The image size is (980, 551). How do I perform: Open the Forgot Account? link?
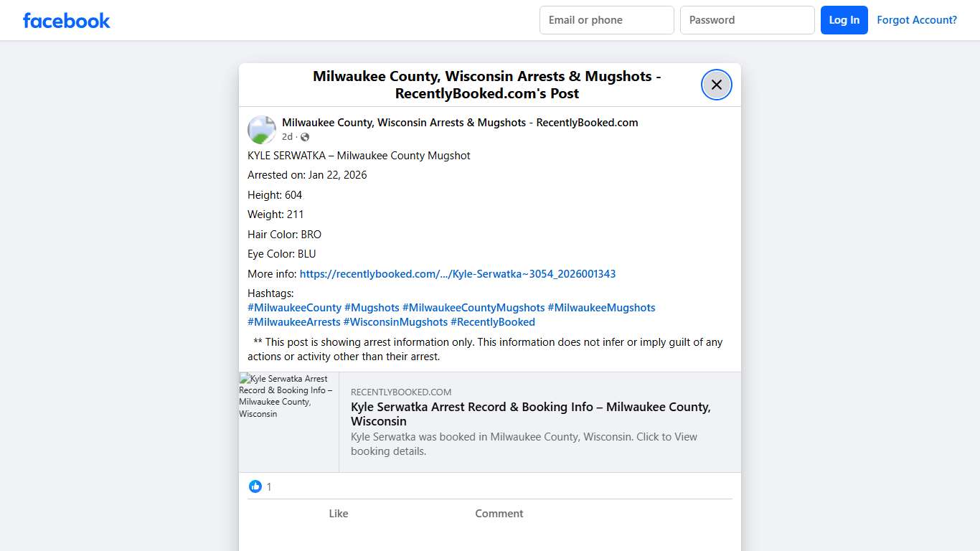click(917, 19)
